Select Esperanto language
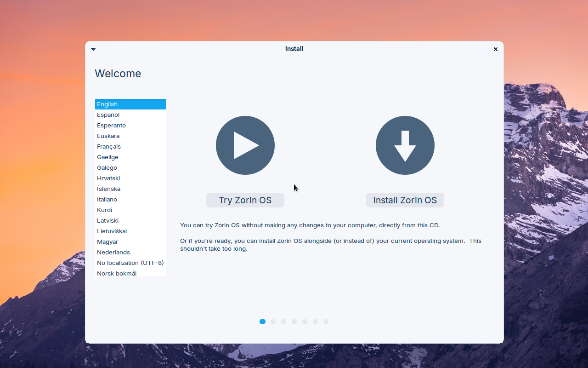 (130, 125)
